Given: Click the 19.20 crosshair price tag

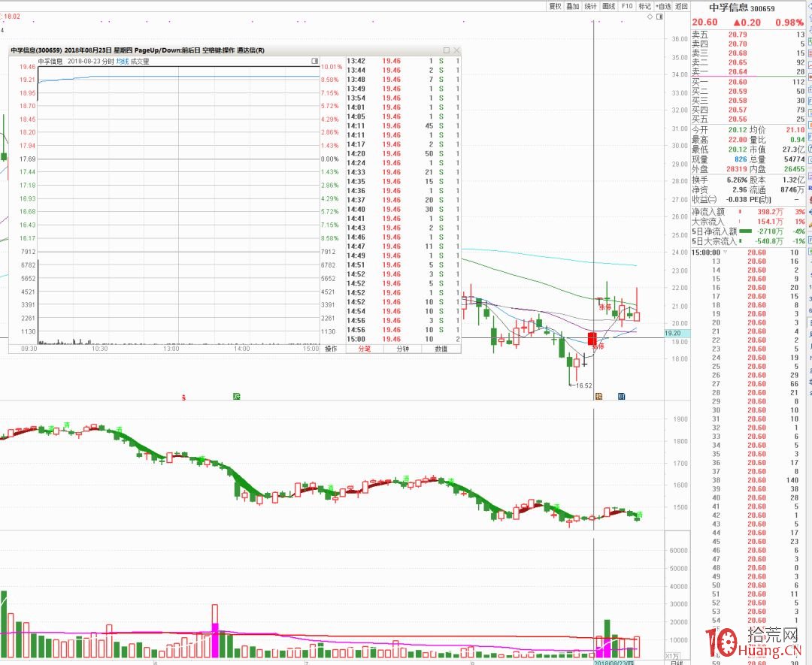Looking at the screenshot, I should tap(677, 334).
